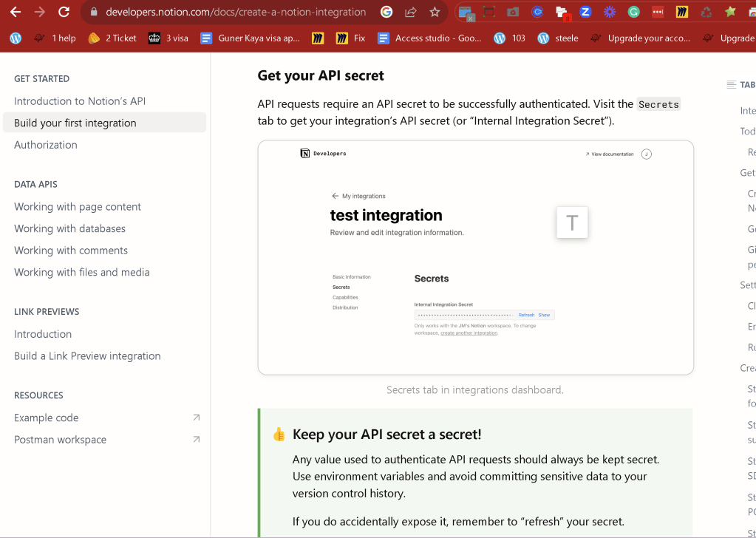Open the '1 help' bookmark
This screenshot has width=756, height=538.
55,38
